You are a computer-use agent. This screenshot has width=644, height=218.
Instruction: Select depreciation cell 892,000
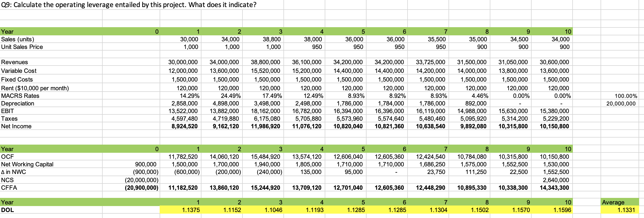click(476, 103)
